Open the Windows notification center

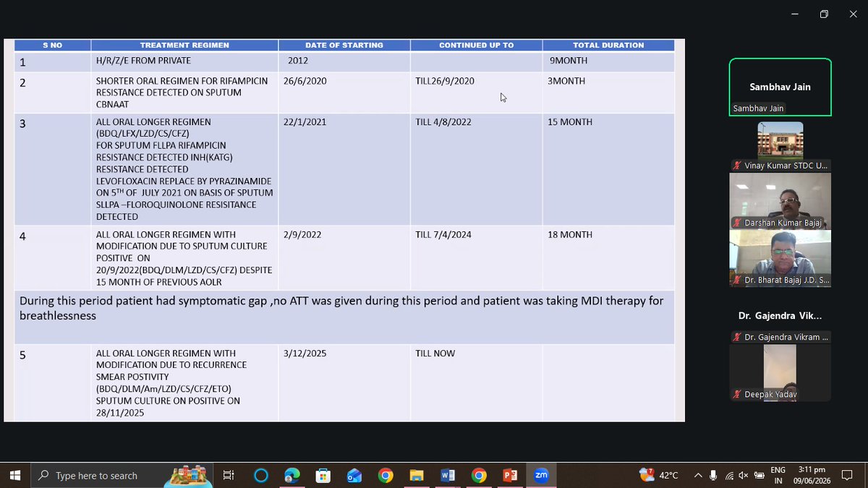point(848,475)
